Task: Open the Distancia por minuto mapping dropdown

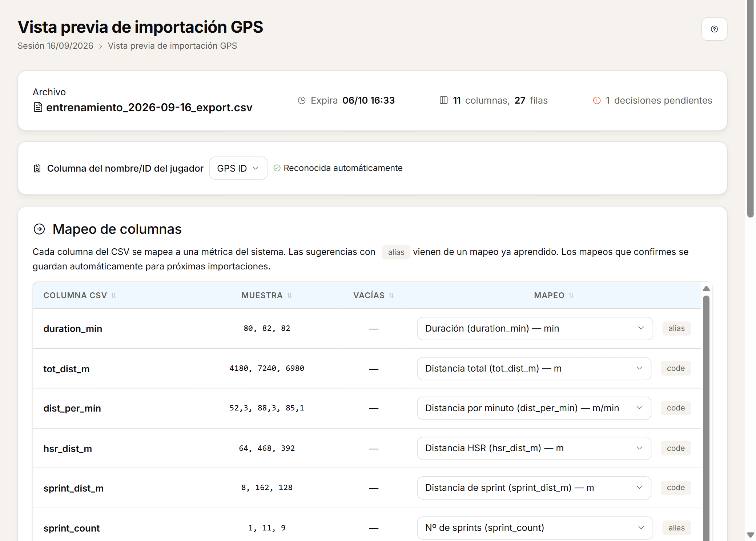Action: 534,408
